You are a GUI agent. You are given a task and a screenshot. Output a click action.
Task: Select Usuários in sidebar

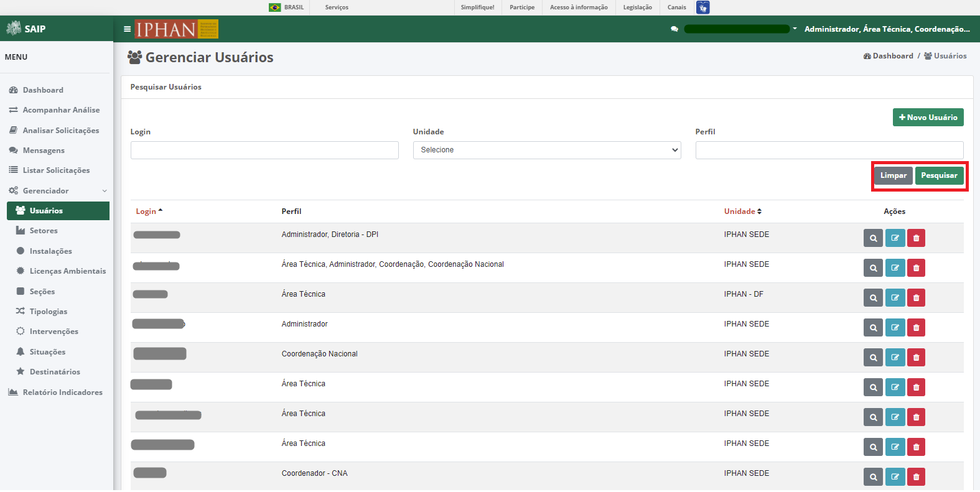pos(58,211)
